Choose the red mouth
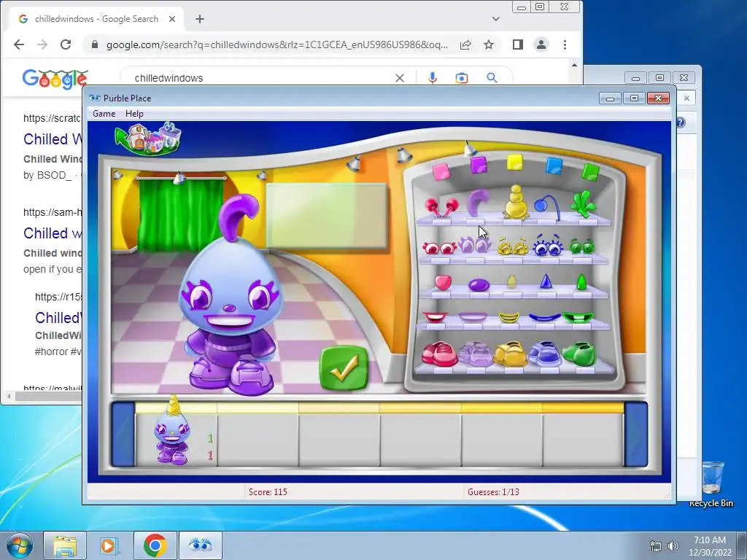 pos(435,316)
